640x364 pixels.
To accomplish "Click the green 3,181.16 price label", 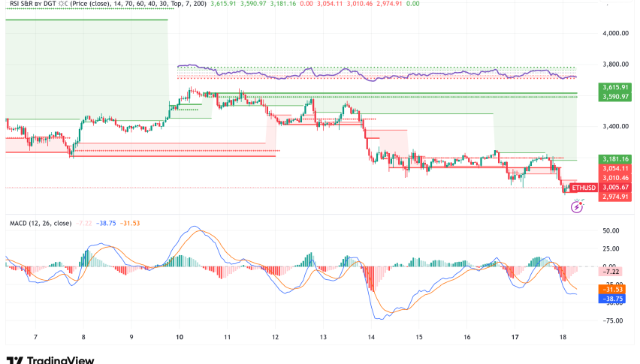I will coord(614,159).
